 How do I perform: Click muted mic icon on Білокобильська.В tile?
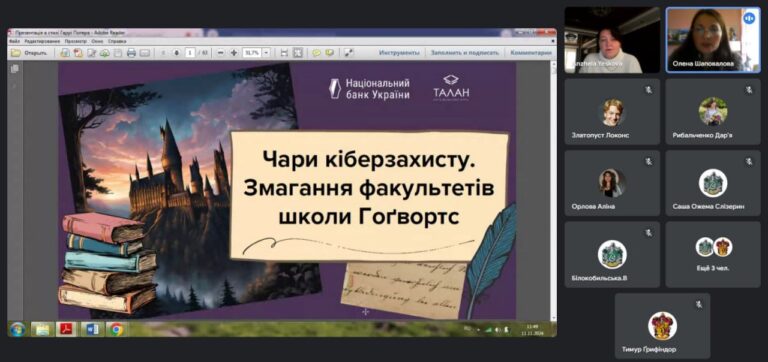pyautogui.click(x=648, y=233)
